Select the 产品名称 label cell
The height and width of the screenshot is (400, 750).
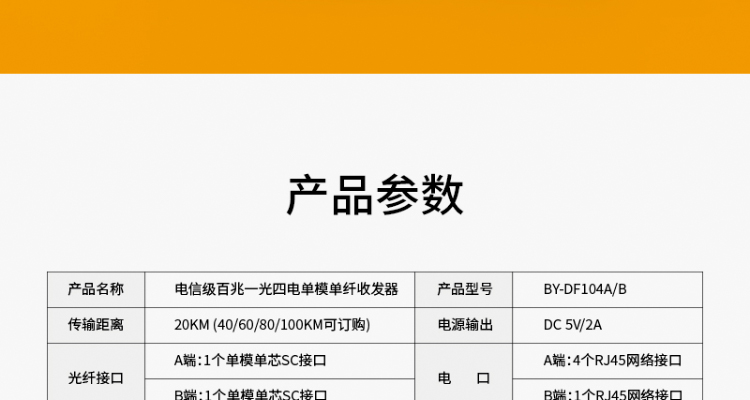point(96,289)
